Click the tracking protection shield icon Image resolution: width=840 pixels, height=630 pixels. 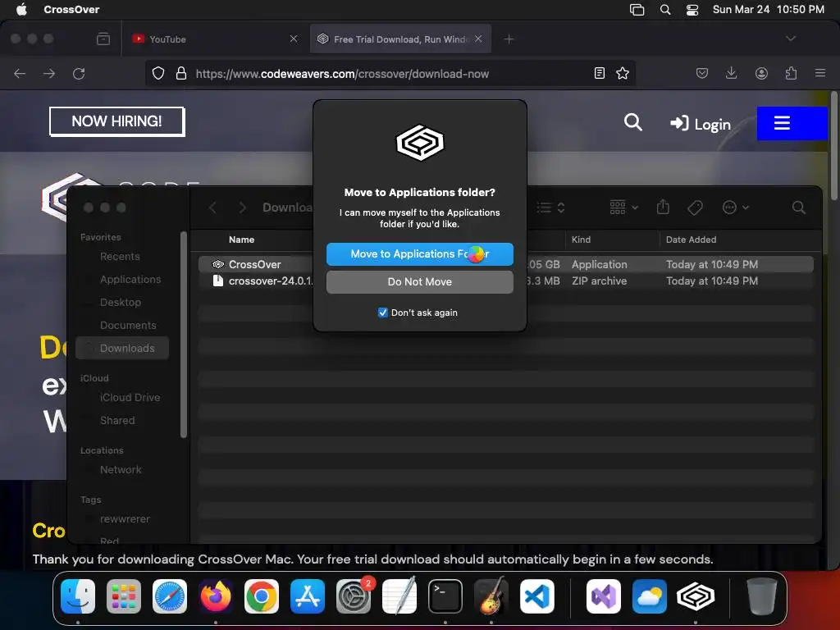[158, 73]
